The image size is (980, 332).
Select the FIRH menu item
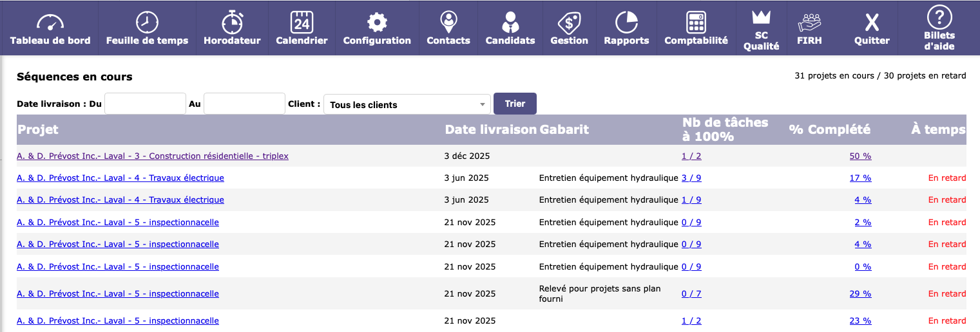pyautogui.click(x=809, y=30)
